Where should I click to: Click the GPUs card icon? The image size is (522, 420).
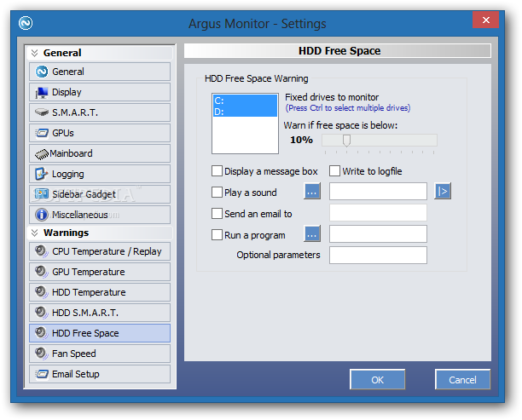click(42, 133)
